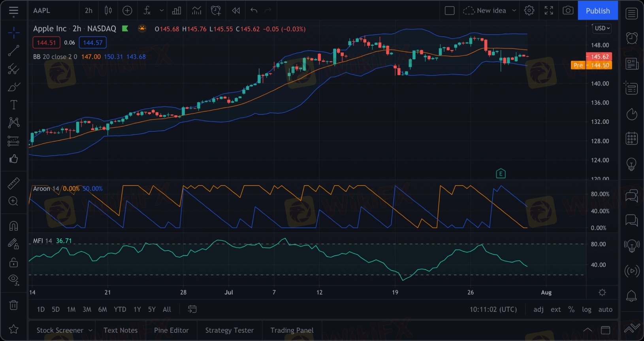Select the All time range
Screen dimensions: 644x341
coord(167,309)
